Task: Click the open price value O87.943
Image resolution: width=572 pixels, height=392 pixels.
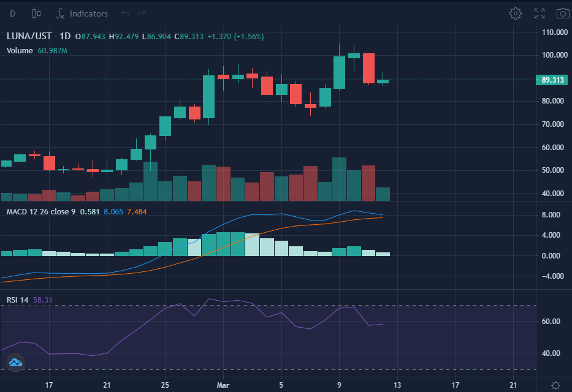Action: point(90,36)
